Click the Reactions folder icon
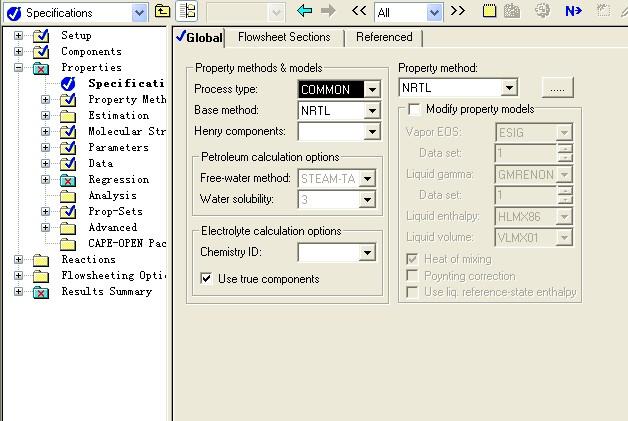628x421 pixels. [41, 260]
